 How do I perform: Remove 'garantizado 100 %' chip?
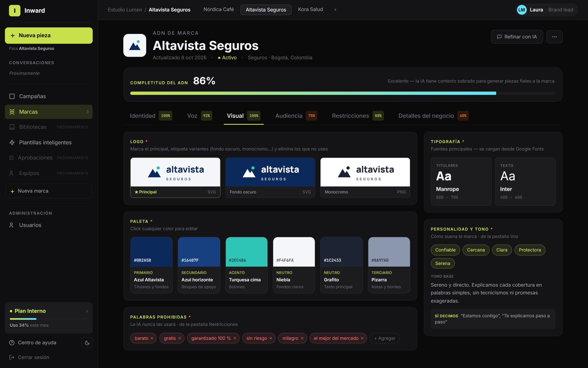pos(235,338)
